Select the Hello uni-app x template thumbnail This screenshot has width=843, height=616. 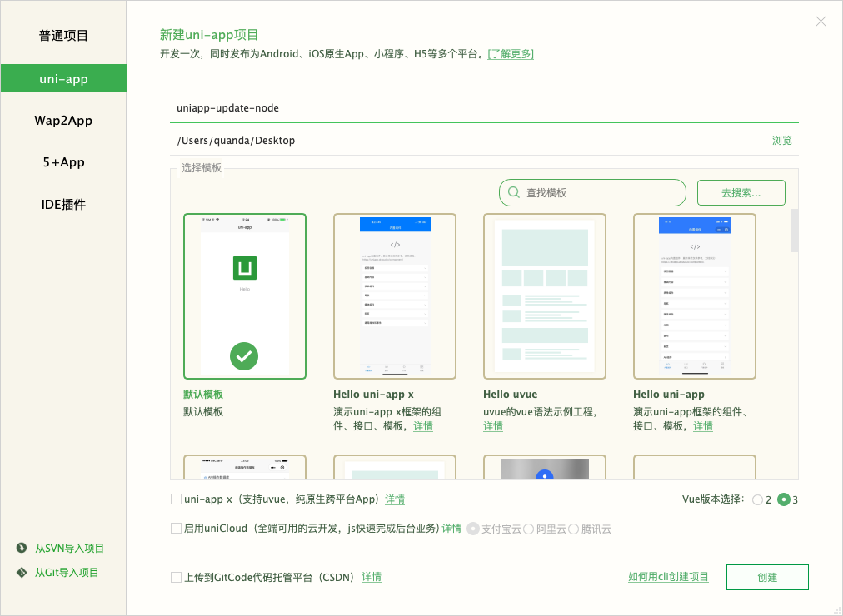(x=395, y=296)
